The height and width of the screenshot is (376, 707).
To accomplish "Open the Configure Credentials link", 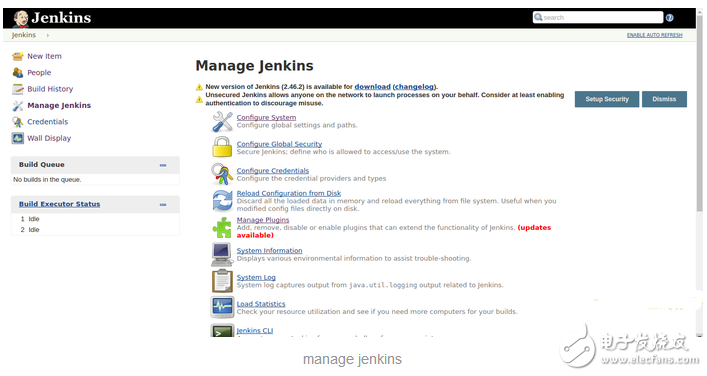I will (273, 170).
